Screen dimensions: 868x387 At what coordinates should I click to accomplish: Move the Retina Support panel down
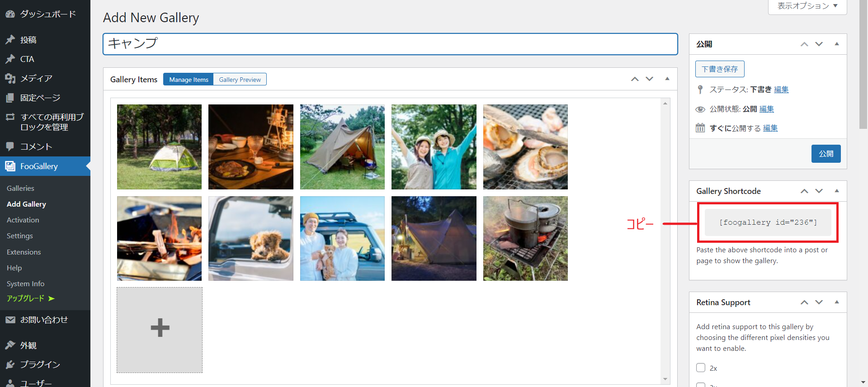(819, 302)
